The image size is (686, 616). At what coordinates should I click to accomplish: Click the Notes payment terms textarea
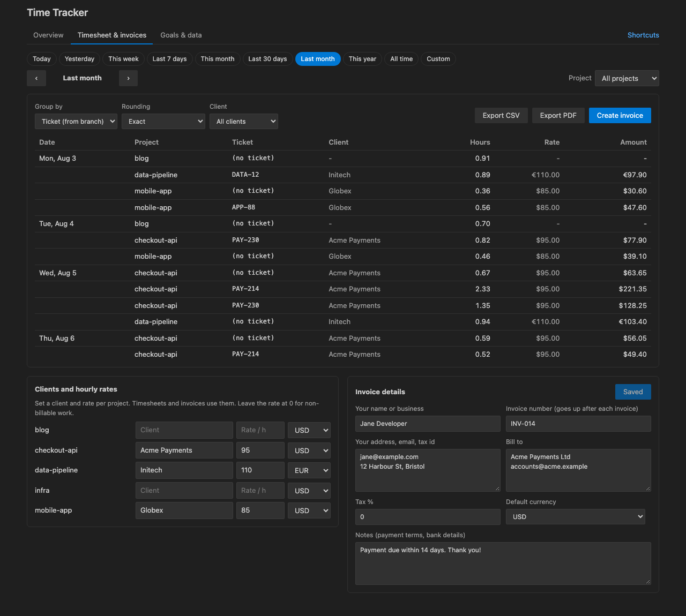pos(503,564)
